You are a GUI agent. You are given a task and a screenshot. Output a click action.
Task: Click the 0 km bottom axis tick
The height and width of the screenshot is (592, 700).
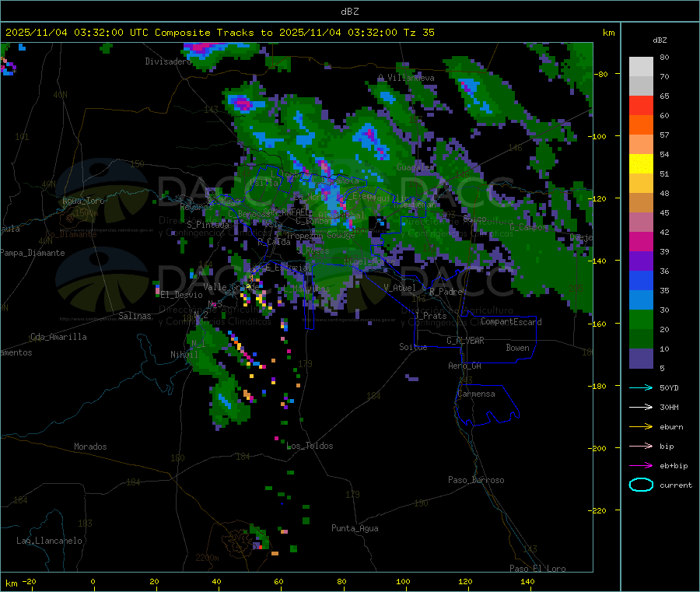[x=93, y=581]
